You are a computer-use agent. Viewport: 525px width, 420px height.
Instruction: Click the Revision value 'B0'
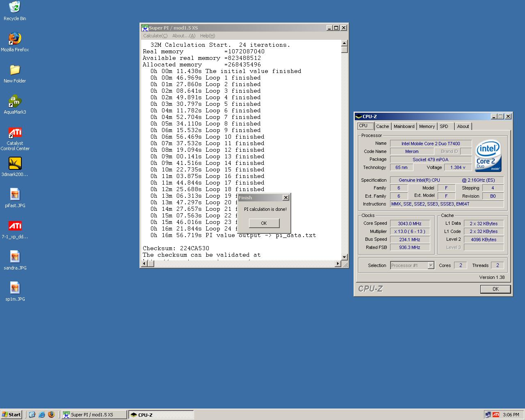coord(493,196)
